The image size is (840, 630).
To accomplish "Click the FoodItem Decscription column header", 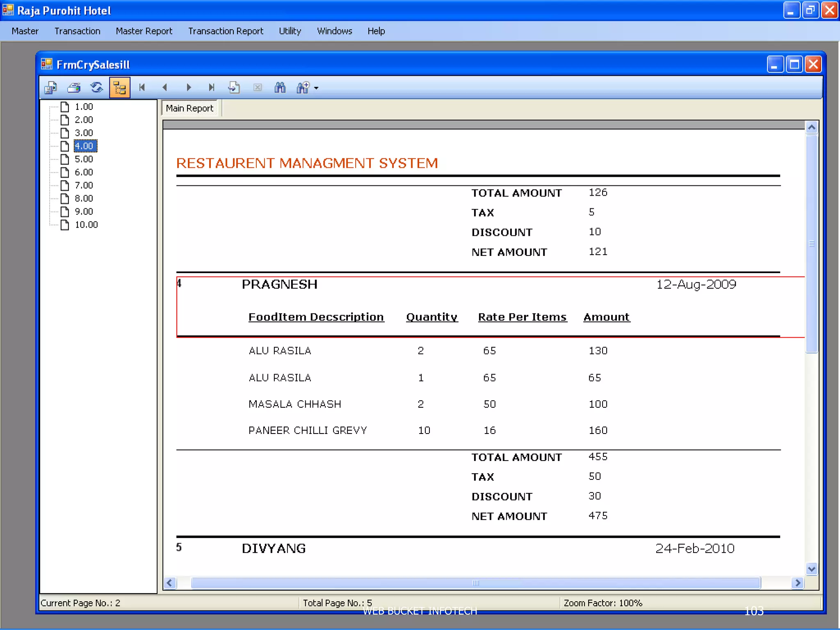I will [316, 317].
